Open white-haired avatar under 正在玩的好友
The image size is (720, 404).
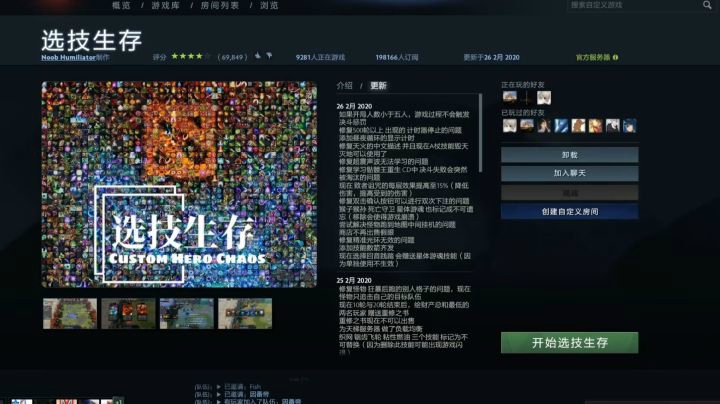(x=544, y=97)
